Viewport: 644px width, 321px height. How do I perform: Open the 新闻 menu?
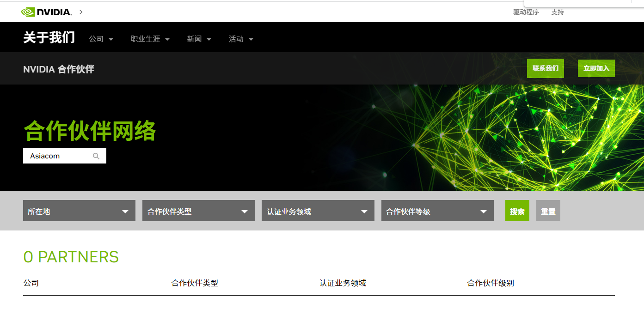pyautogui.click(x=199, y=39)
